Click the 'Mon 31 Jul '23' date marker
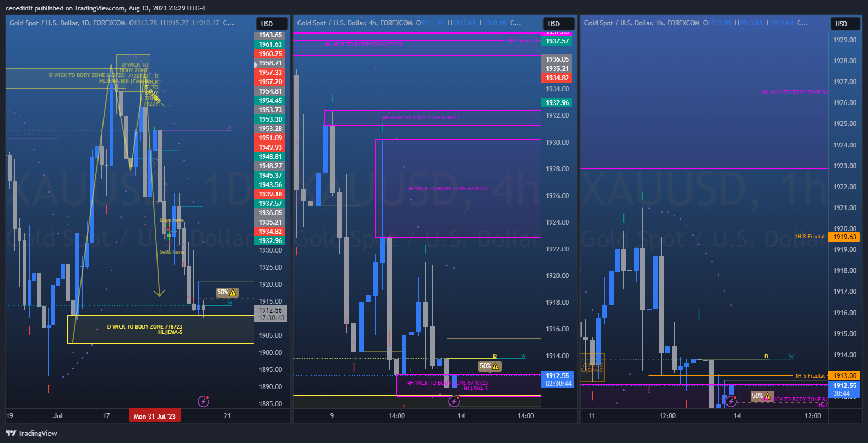This screenshot has height=443, width=868. click(154, 416)
